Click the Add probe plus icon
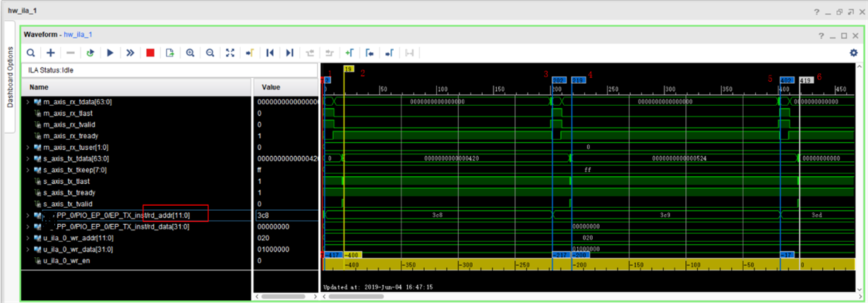Screen dimensions: 868x303 51,53
